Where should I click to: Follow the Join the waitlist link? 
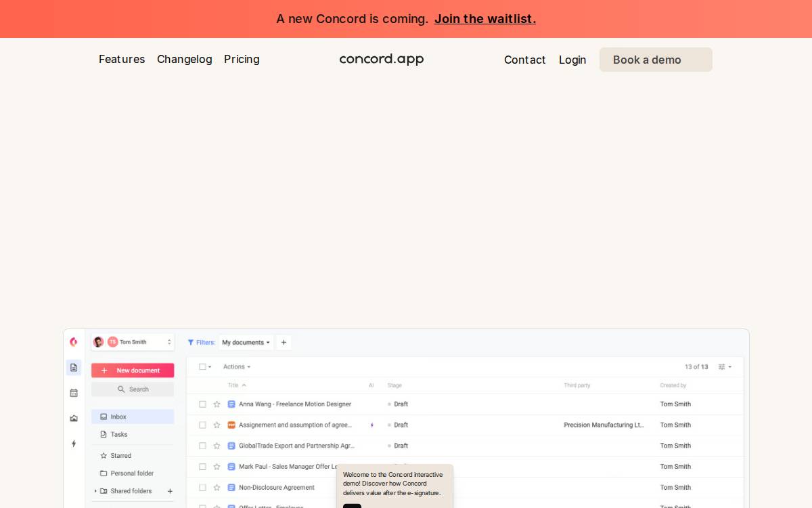click(x=485, y=19)
